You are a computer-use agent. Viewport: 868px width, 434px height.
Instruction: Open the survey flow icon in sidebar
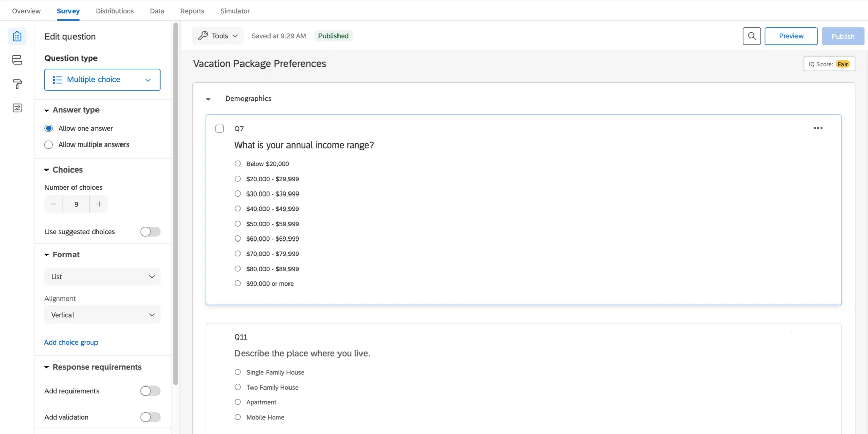tap(17, 60)
